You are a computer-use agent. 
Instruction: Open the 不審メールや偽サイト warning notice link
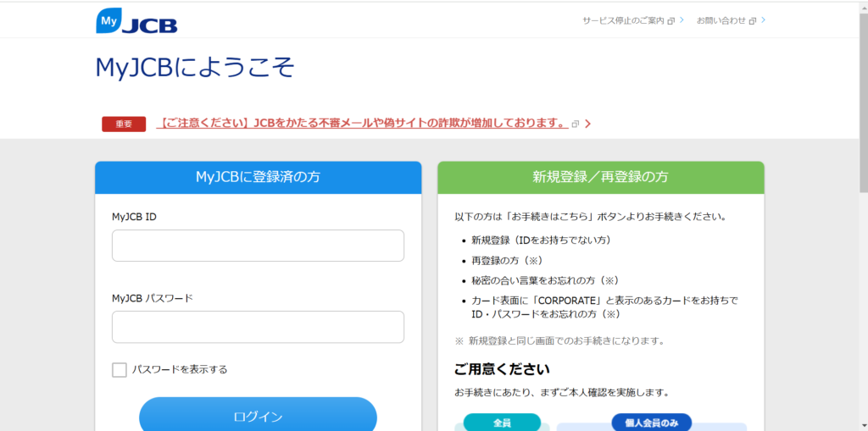coord(363,123)
